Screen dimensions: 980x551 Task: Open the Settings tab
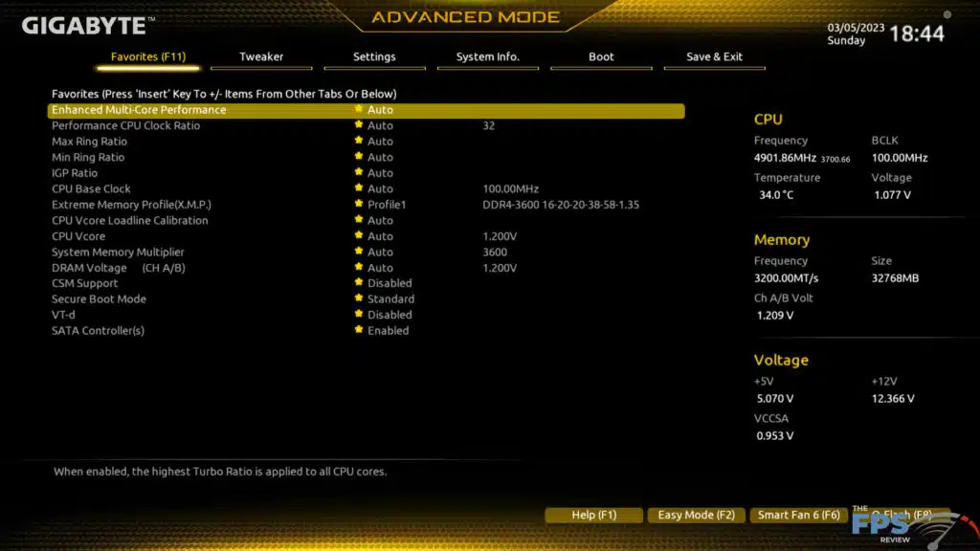[374, 56]
